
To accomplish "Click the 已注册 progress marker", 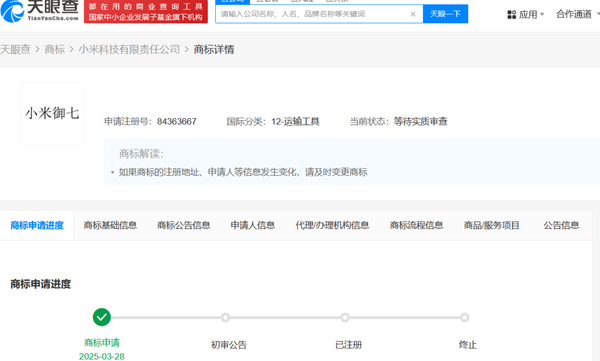I will pos(345,317).
